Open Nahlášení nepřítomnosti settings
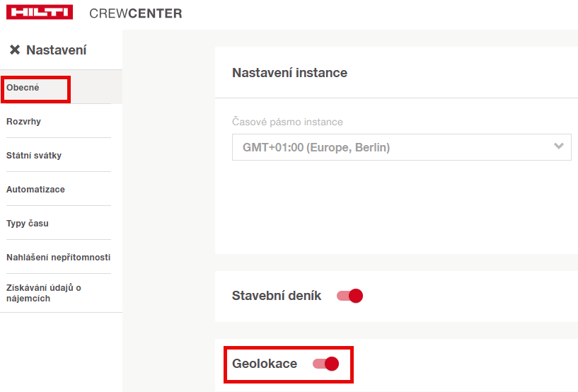578x392 pixels. tap(58, 258)
